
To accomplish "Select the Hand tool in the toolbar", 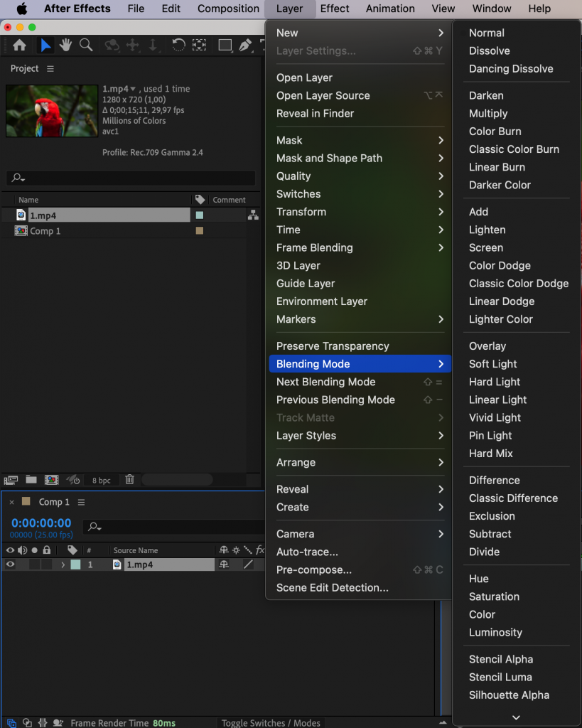I will (x=65, y=45).
